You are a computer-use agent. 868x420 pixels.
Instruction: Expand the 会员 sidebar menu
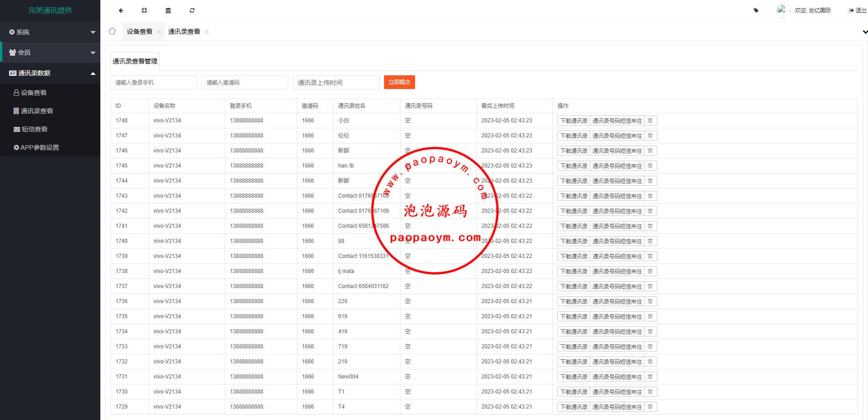point(50,52)
